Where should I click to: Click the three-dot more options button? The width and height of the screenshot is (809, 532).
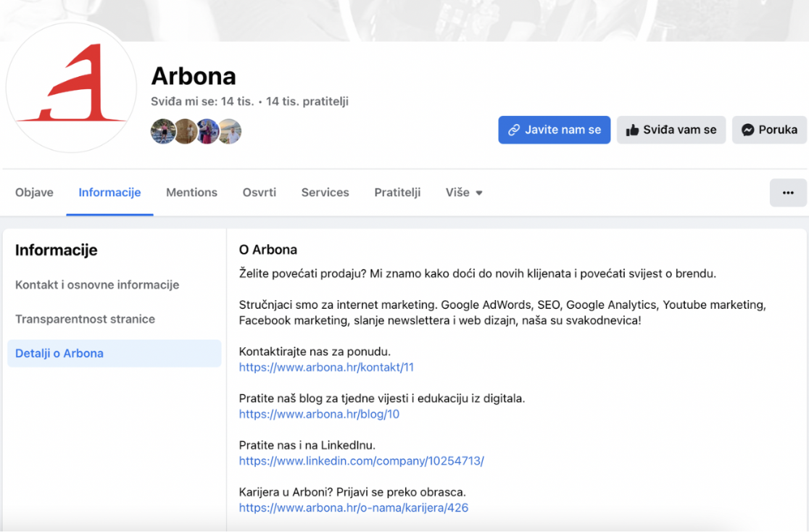coord(788,193)
